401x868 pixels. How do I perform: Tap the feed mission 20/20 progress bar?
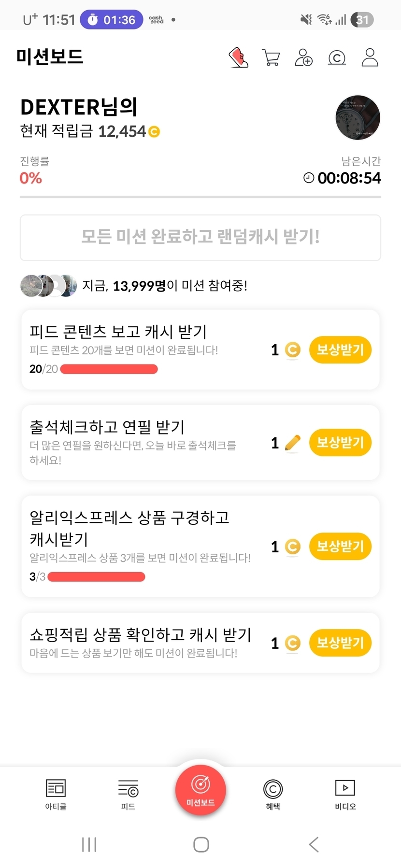pos(109,369)
